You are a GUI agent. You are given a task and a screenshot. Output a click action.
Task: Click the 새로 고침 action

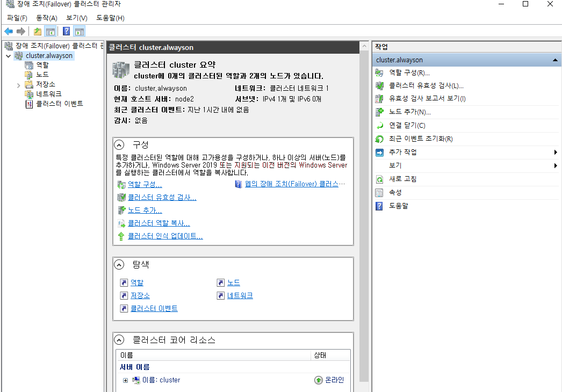coord(403,179)
